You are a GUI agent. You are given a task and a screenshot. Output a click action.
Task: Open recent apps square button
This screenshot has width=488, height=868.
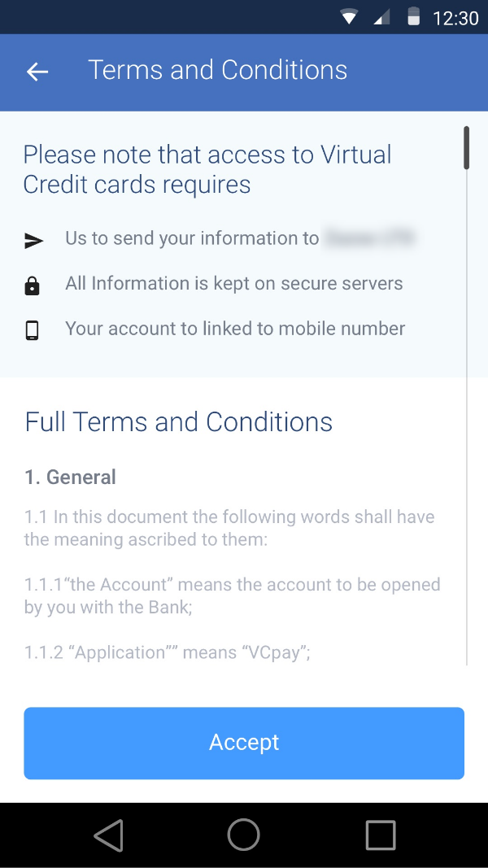(x=381, y=835)
